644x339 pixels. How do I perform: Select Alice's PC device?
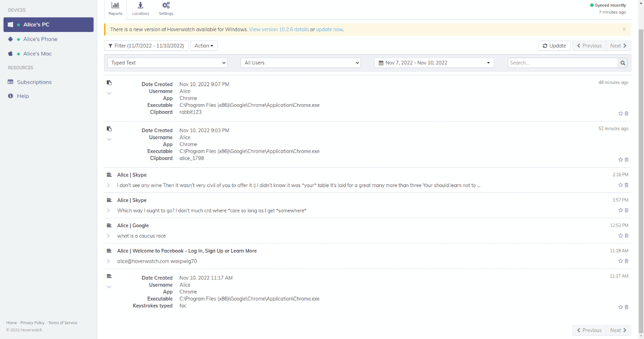(x=49, y=25)
